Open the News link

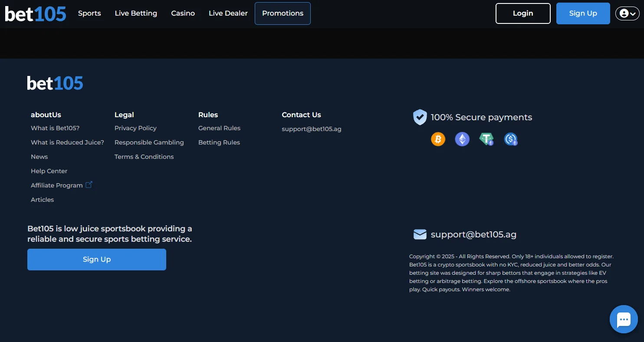[39, 157]
